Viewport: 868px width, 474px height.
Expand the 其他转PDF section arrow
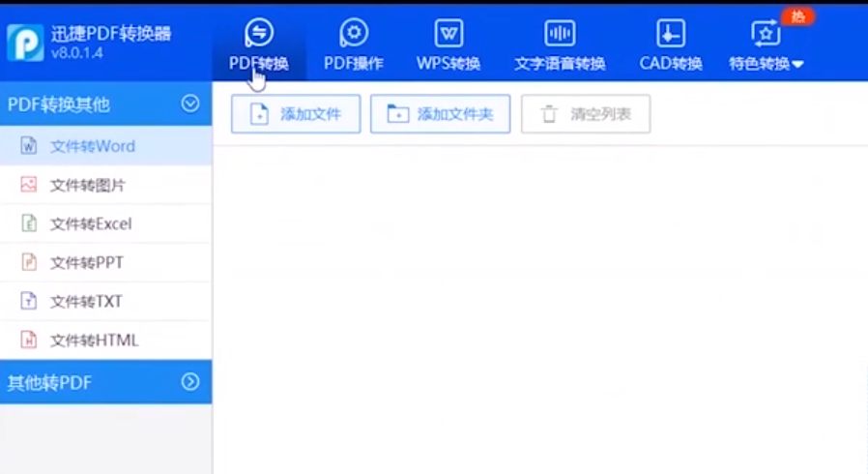tap(190, 382)
